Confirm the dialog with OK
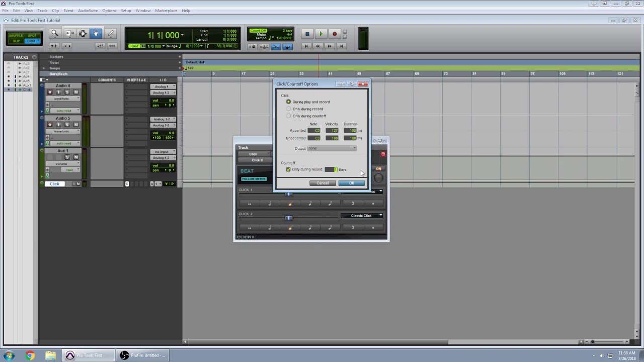 (351, 183)
